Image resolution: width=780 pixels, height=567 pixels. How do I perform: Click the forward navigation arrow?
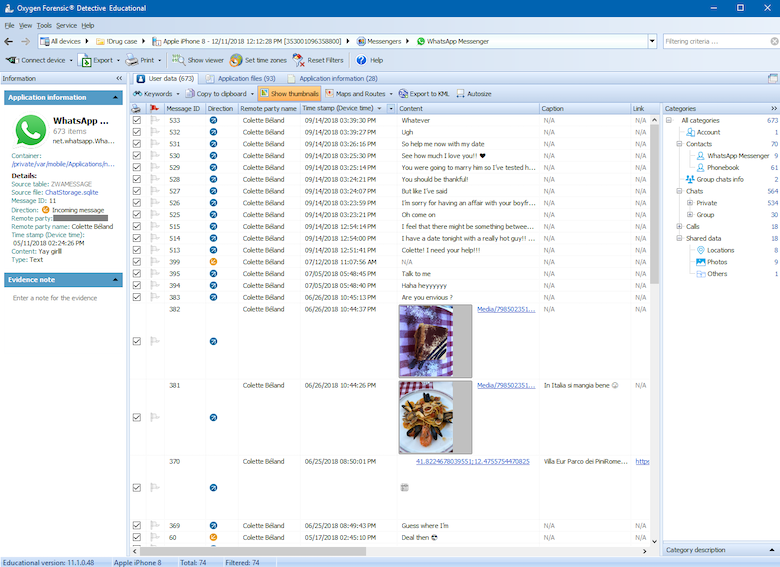click(x=25, y=41)
